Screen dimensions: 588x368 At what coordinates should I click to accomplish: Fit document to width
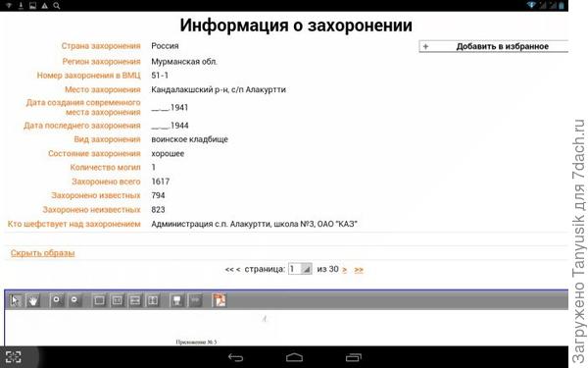[x=135, y=300]
